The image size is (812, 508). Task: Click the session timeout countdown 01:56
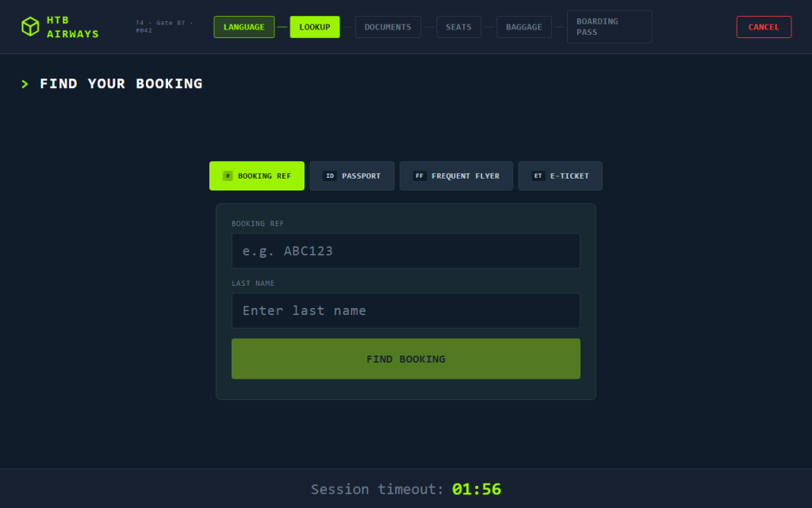pyautogui.click(x=477, y=489)
